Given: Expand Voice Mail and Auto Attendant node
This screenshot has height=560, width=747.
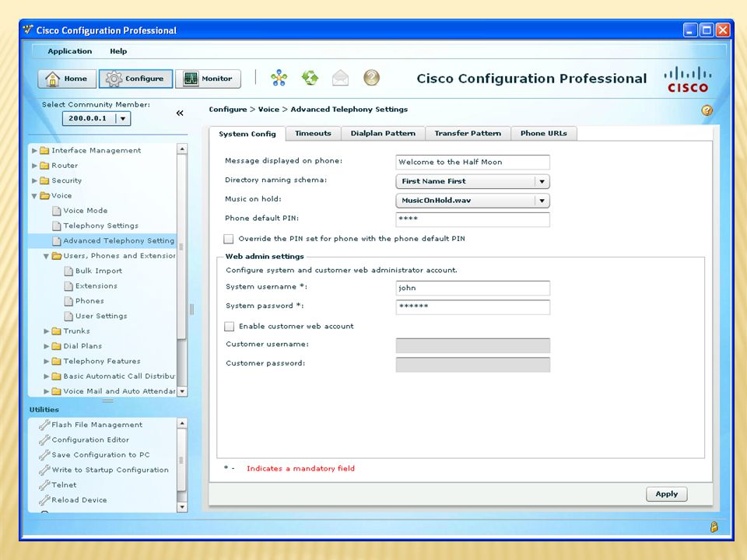Looking at the screenshot, I should coord(46,391).
